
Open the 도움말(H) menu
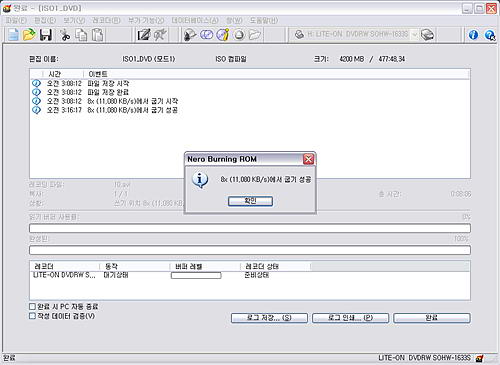pyautogui.click(x=264, y=21)
